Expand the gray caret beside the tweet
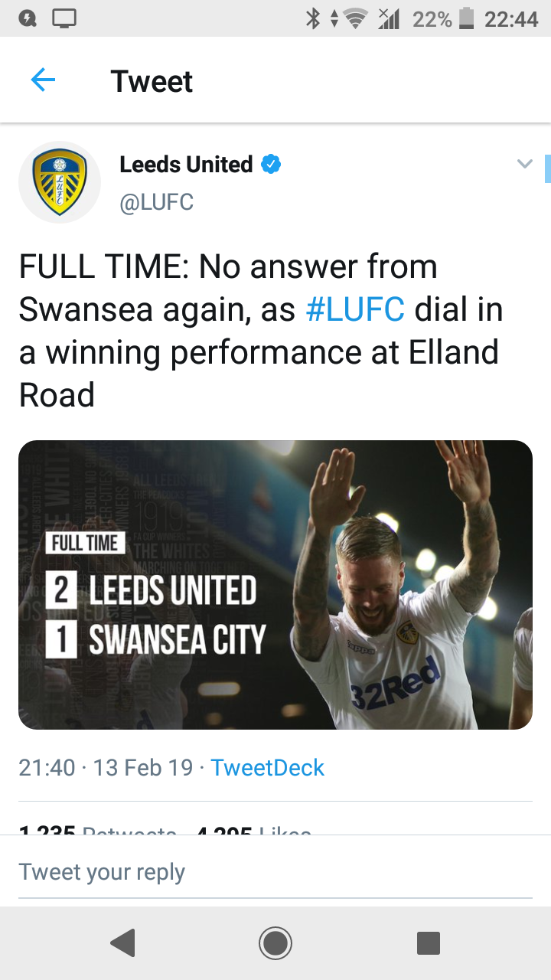 tap(524, 163)
